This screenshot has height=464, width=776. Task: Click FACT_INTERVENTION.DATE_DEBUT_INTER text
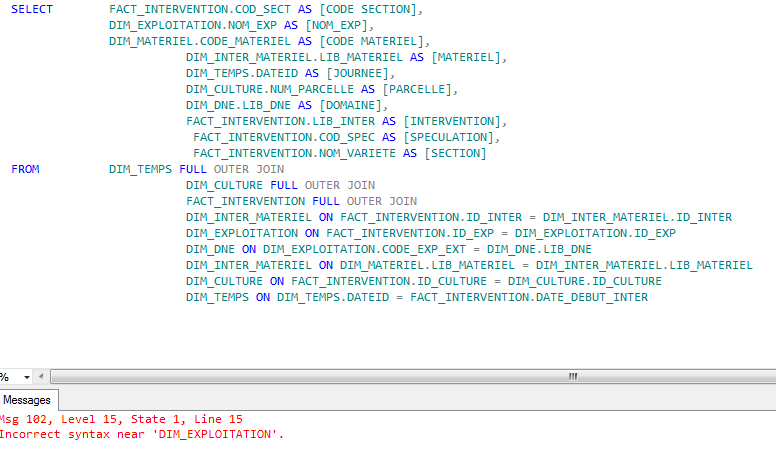(x=529, y=297)
